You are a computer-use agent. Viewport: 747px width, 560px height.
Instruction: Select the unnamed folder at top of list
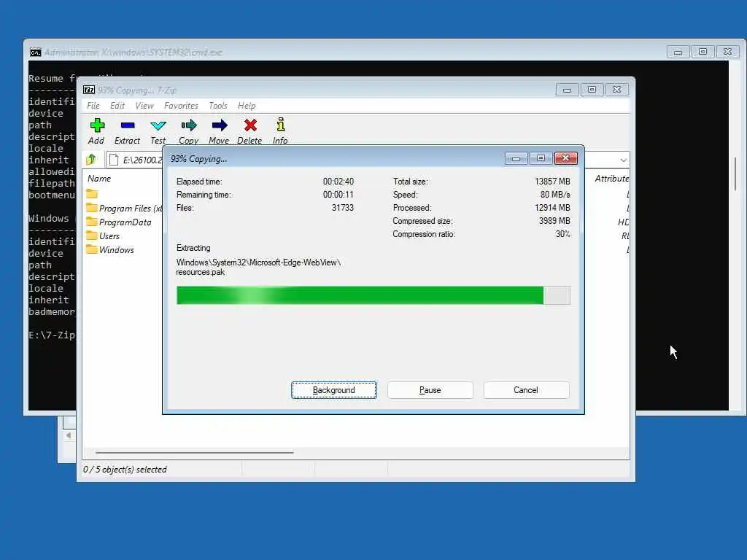92,194
